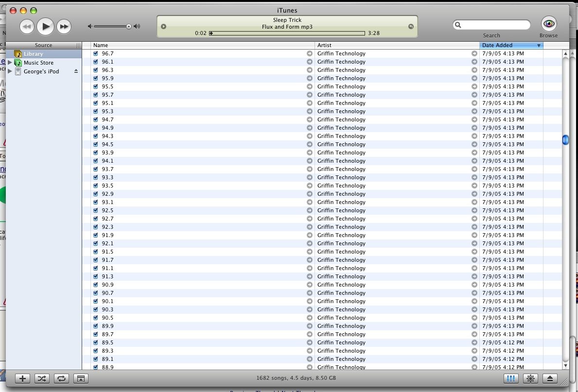Open the Browse eye icon
Viewport: 578px width, 392px height.
pyautogui.click(x=548, y=24)
